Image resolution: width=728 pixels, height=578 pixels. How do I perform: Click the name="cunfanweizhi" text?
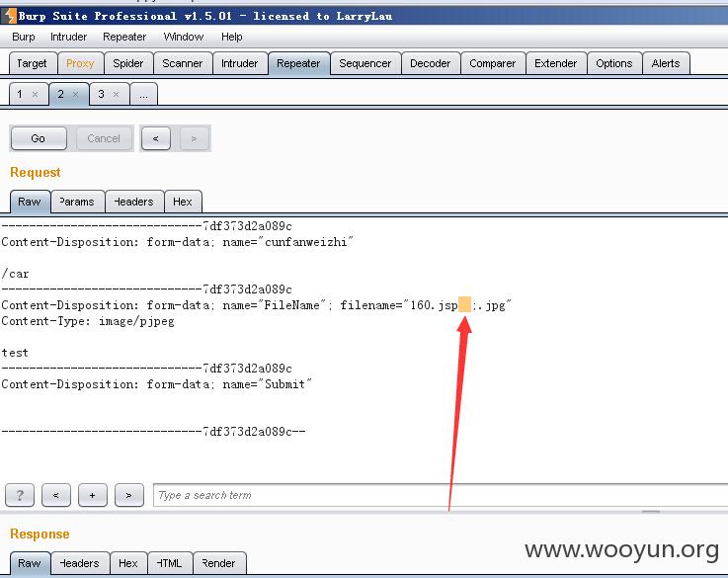tap(287, 242)
